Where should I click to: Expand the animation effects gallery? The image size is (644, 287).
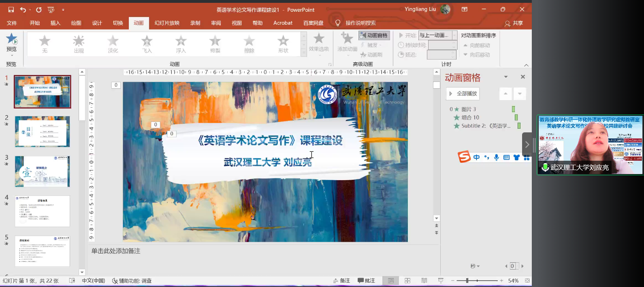(x=304, y=53)
